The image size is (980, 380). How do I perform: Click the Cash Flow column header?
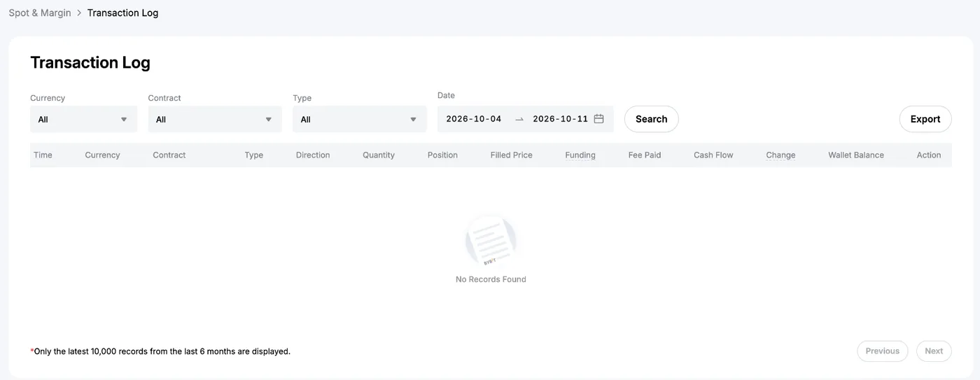coord(713,155)
